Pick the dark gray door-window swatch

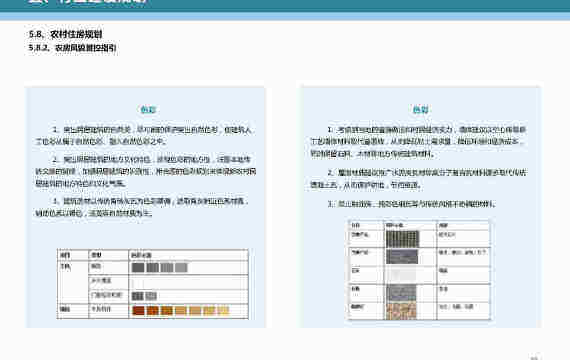click(138, 296)
